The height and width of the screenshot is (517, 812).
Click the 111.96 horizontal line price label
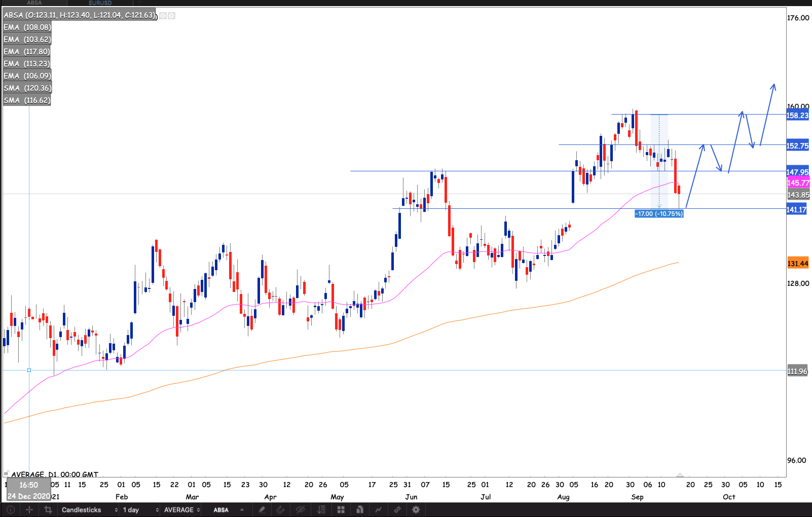click(x=797, y=371)
